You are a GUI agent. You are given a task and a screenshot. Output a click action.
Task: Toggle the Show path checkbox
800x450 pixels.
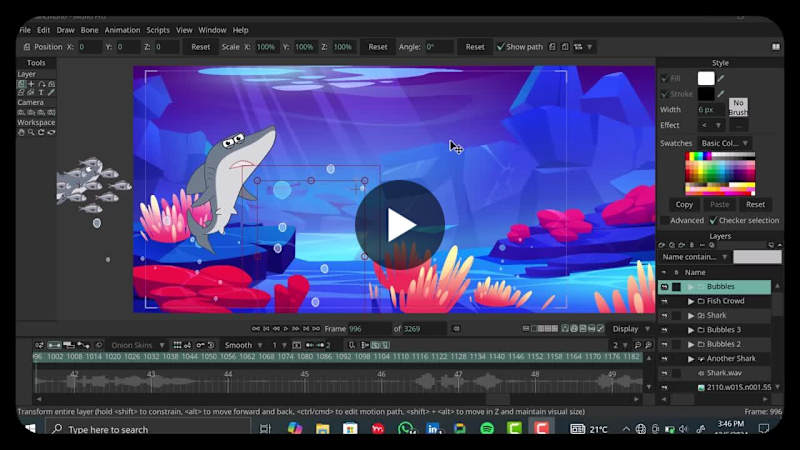[501, 47]
